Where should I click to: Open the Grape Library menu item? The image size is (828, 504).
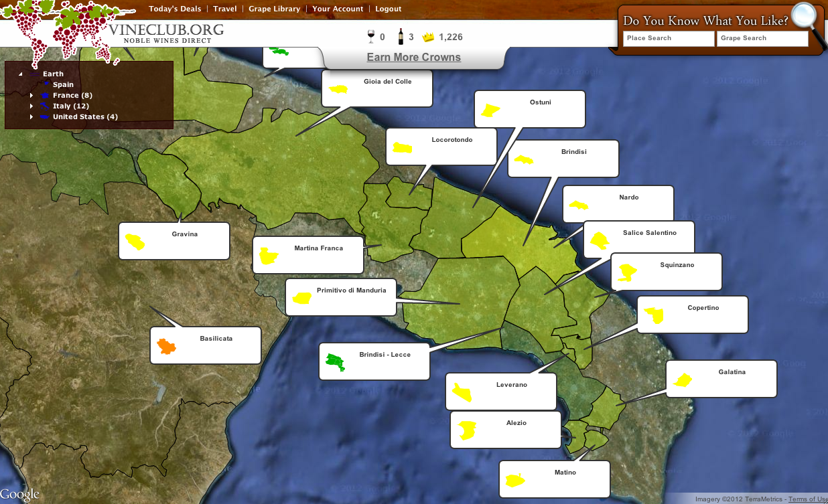point(274,9)
